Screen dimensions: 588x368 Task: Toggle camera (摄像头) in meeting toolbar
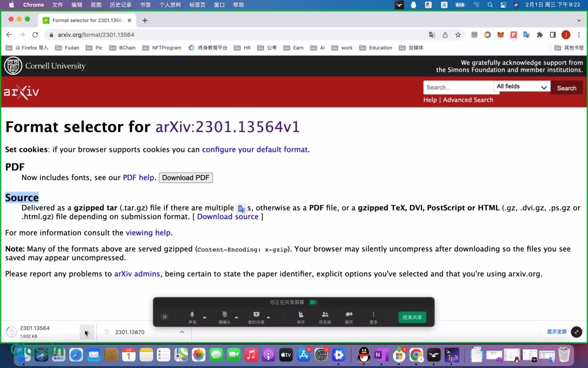click(225, 316)
